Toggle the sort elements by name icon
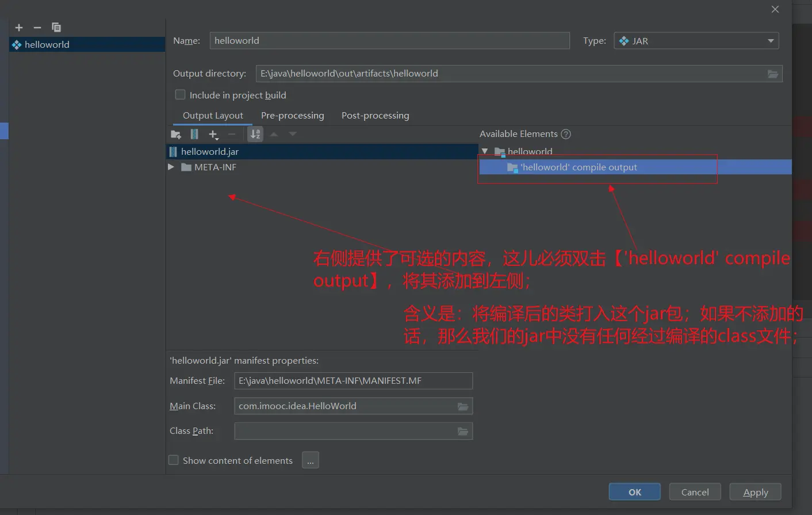 (255, 135)
